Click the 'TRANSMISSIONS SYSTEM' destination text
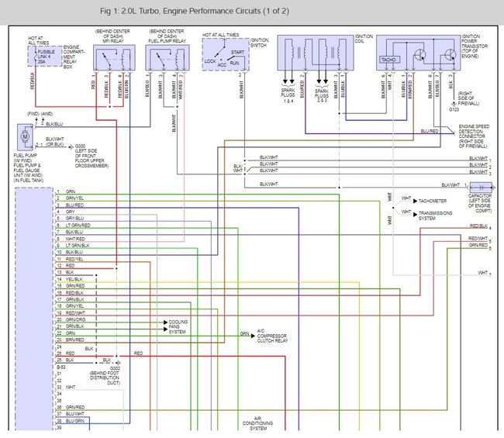Image resolution: width=504 pixels, height=438 pixels. tap(436, 216)
